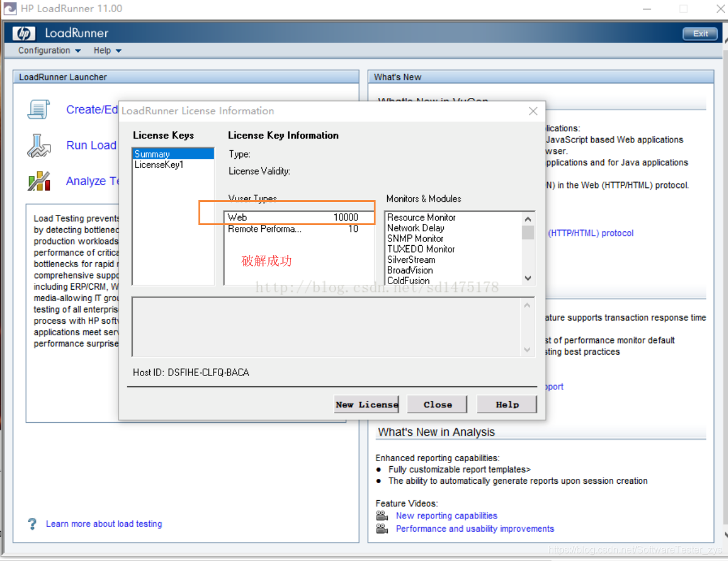Click camera icon beside New reporting capabilities
Viewport: 728px width, 561px height.
click(382, 515)
